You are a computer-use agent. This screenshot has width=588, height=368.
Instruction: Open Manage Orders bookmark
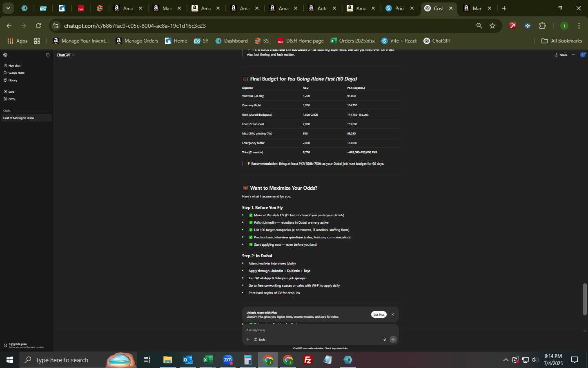[x=137, y=41]
